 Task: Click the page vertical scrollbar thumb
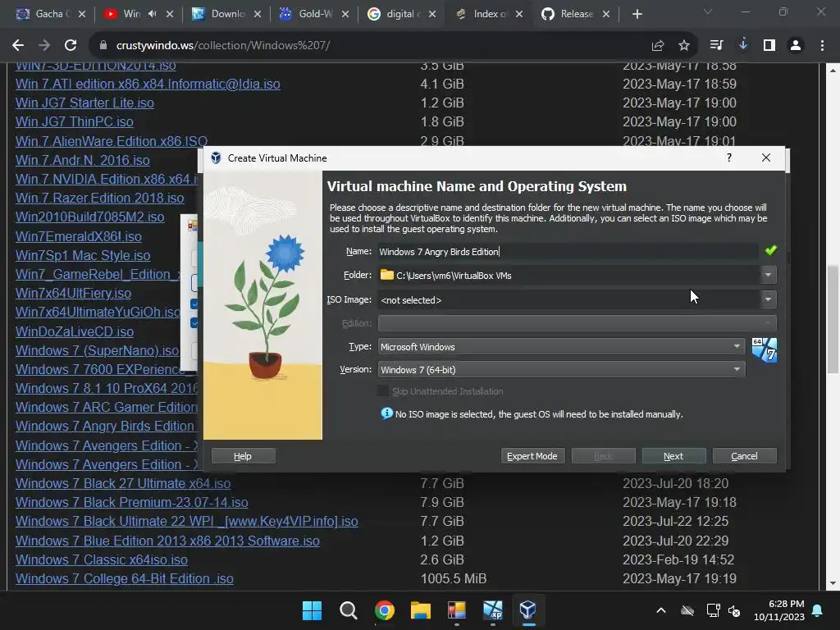coord(832,319)
